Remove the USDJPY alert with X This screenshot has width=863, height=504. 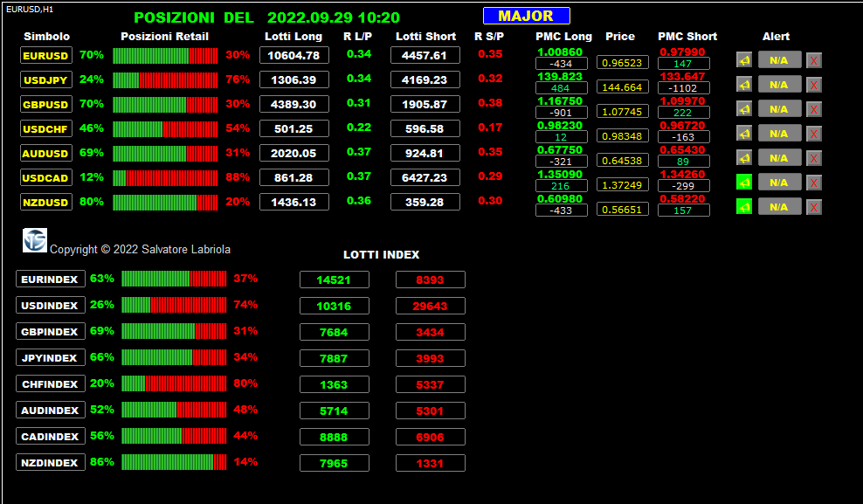coord(814,85)
